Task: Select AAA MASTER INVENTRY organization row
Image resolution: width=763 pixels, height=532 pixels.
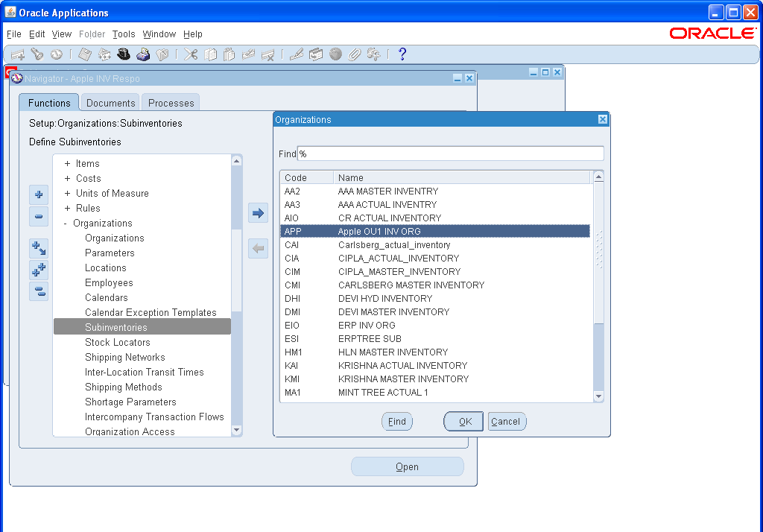Action: [x=435, y=191]
